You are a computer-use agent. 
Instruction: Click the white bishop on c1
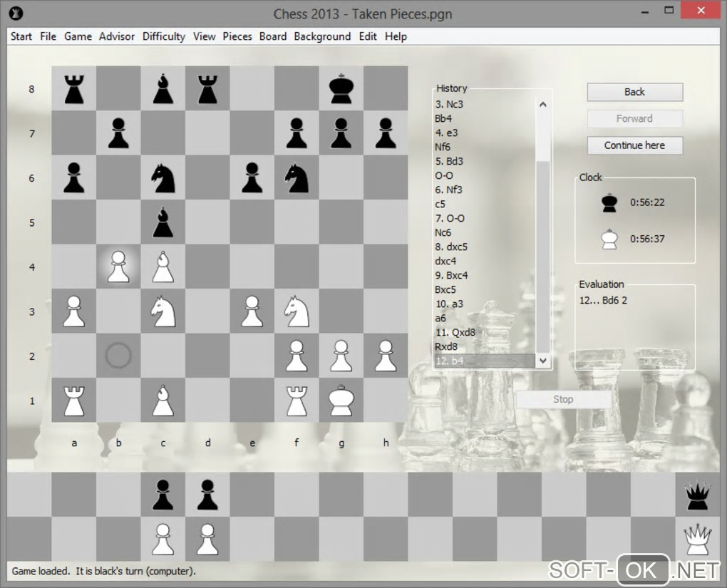(163, 400)
